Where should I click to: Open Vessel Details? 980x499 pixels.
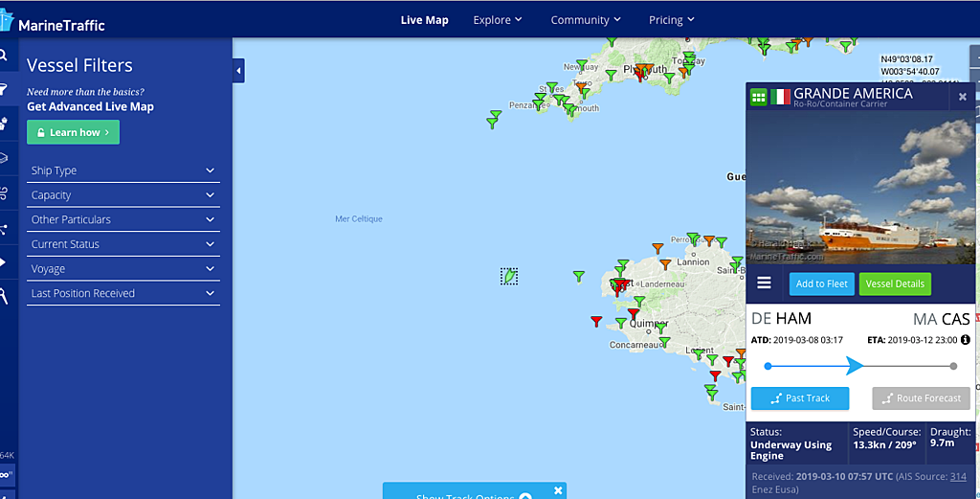[895, 284]
